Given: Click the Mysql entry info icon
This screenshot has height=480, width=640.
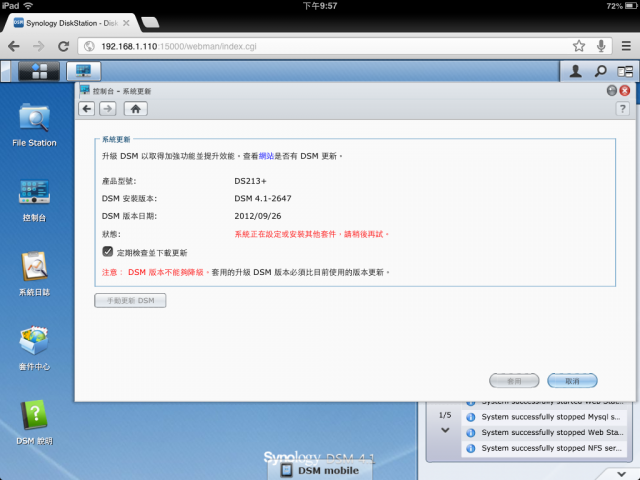Looking at the screenshot, I should 471,417.
